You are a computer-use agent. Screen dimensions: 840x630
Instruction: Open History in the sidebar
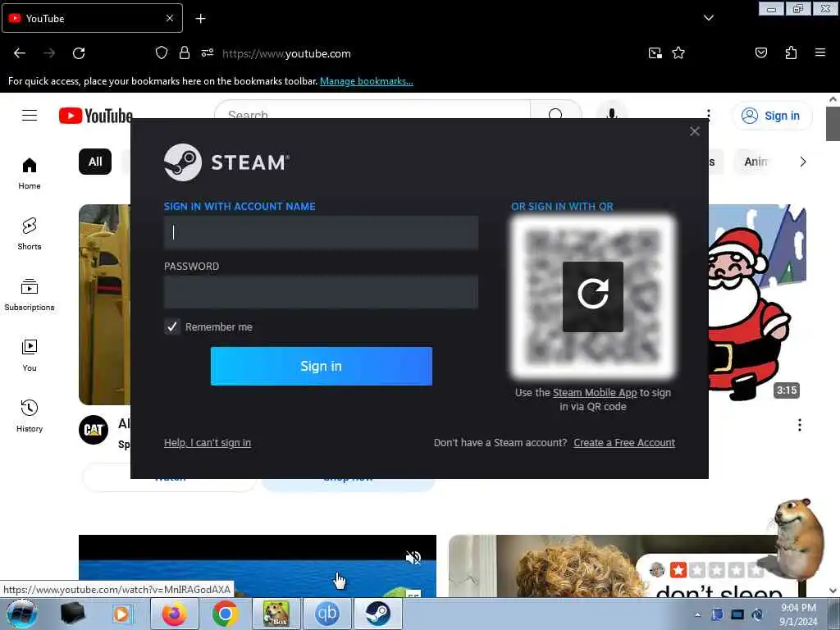(30, 416)
